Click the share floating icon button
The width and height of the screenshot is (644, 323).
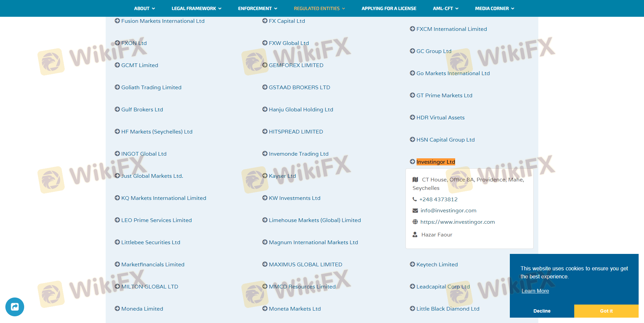pyautogui.click(x=15, y=307)
